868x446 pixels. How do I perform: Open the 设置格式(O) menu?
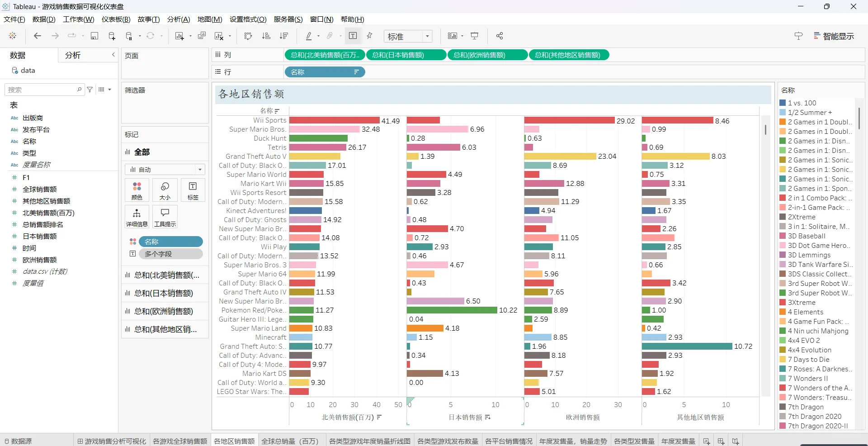(x=248, y=19)
